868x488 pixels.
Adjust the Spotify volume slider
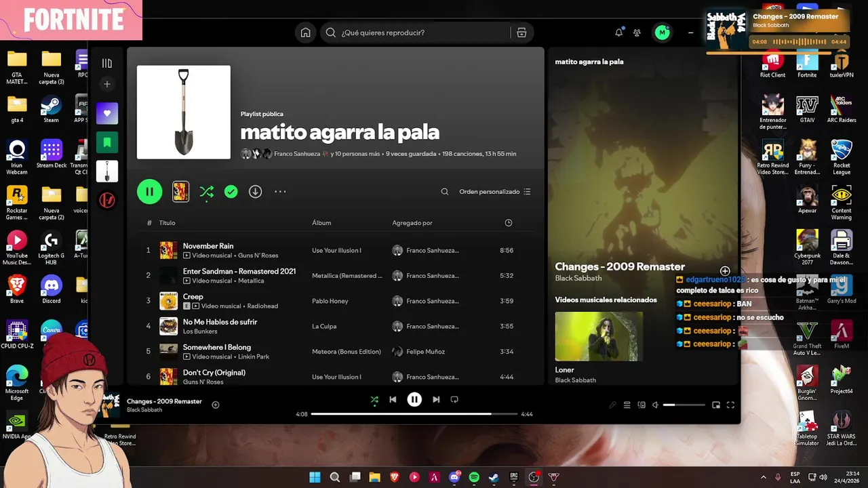[684, 405]
